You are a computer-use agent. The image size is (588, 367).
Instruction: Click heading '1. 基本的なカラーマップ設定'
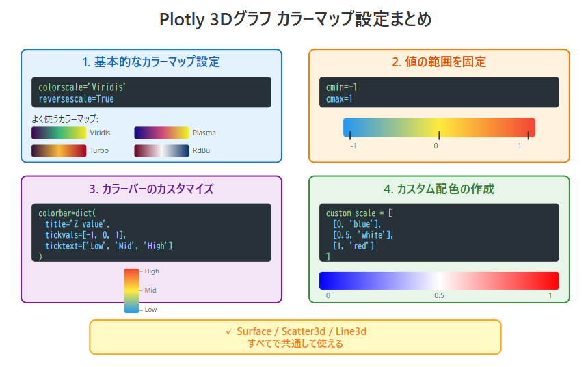151,62
